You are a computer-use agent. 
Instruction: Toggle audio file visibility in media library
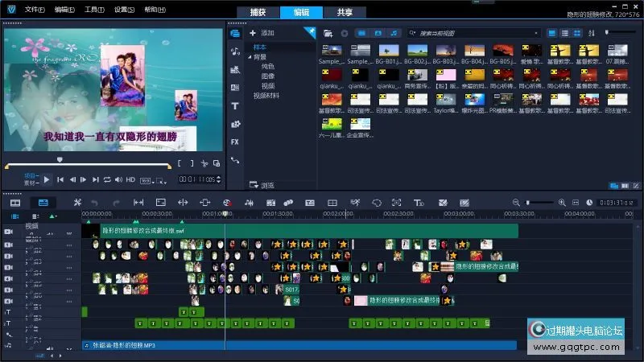coord(394,33)
